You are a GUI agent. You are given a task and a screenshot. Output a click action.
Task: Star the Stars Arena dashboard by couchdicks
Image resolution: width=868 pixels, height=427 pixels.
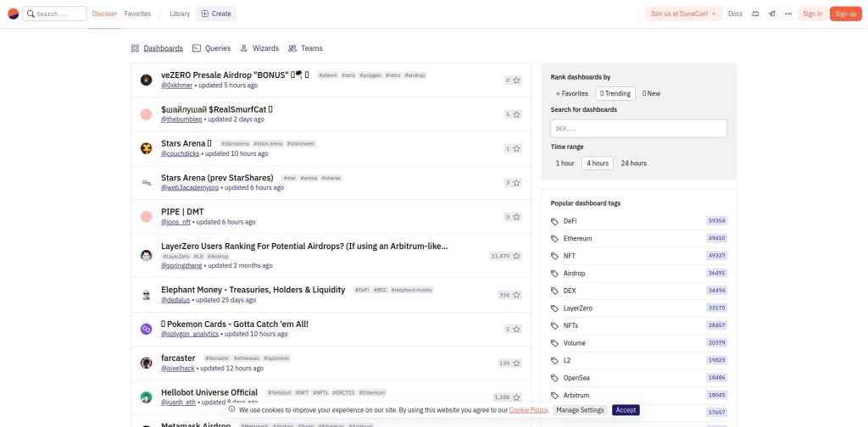coord(516,149)
